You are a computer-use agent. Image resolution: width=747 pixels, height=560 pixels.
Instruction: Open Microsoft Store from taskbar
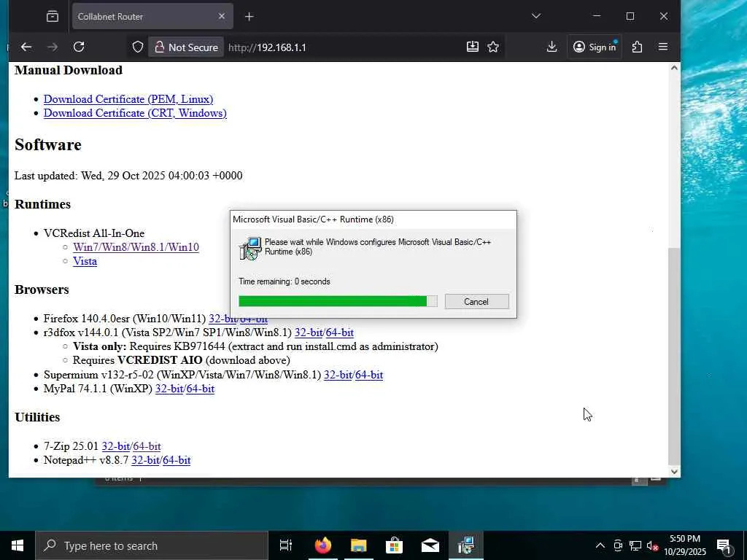(x=394, y=545)
